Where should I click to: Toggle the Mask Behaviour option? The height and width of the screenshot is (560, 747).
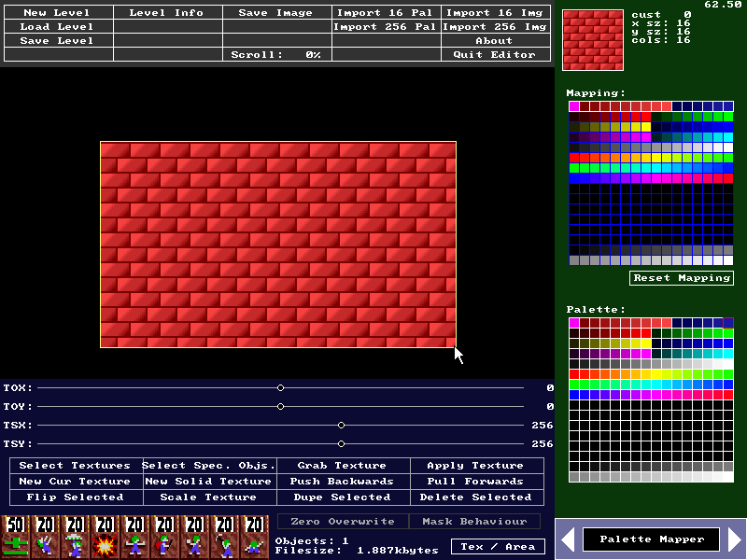(475, 522)
